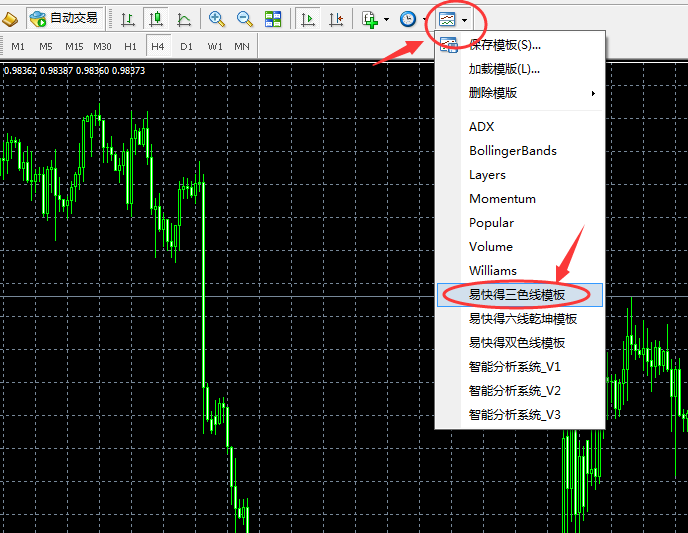Switch chart to bar chart mode
The width and height of the screenshot is (688, 533).
(128, 19)
